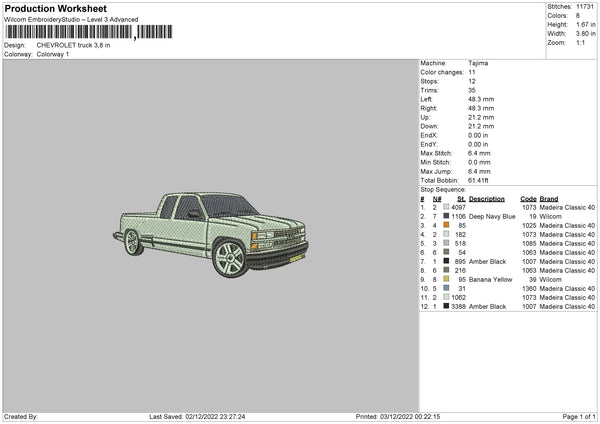
Task: Click the Code column header
Action: [528, 198]
